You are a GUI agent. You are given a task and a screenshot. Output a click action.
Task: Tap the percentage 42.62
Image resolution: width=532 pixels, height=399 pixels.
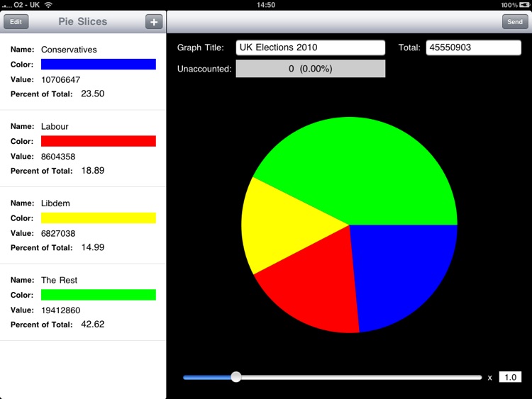[93, 325]
